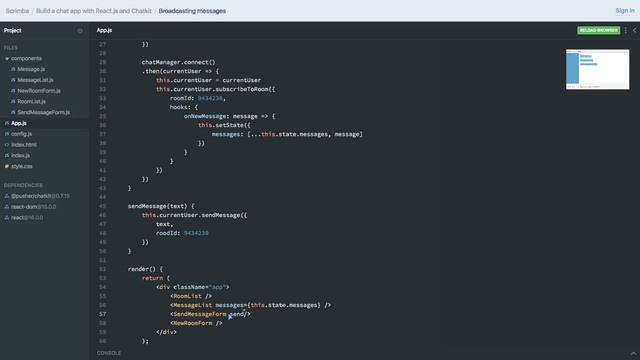The height and width of the screenshot is (360, 640).
Task: Select the @pusher/chatkit dependency
Action: tap(40, 196)
